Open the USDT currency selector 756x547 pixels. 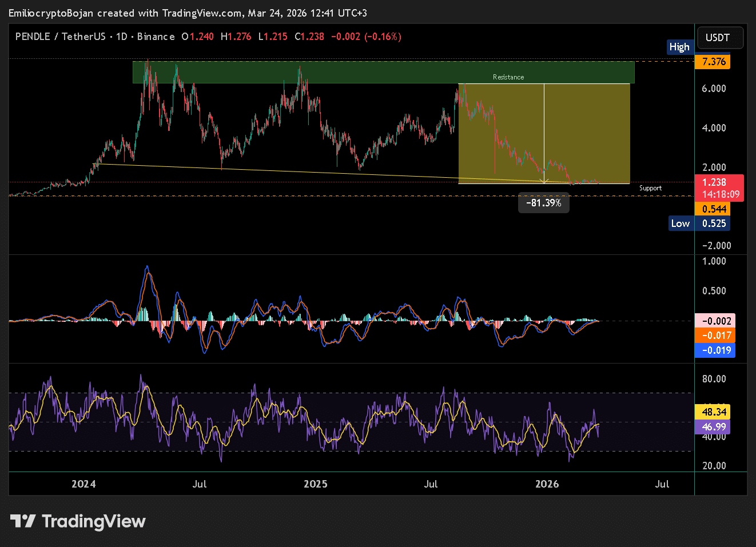pos(717,38)
